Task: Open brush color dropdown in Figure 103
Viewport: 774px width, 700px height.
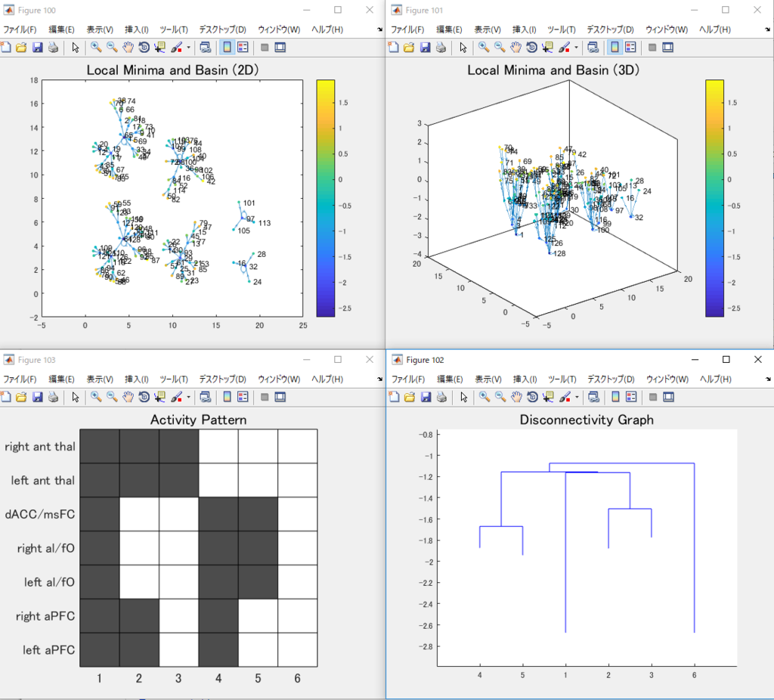Action: (x=188, y=398)
